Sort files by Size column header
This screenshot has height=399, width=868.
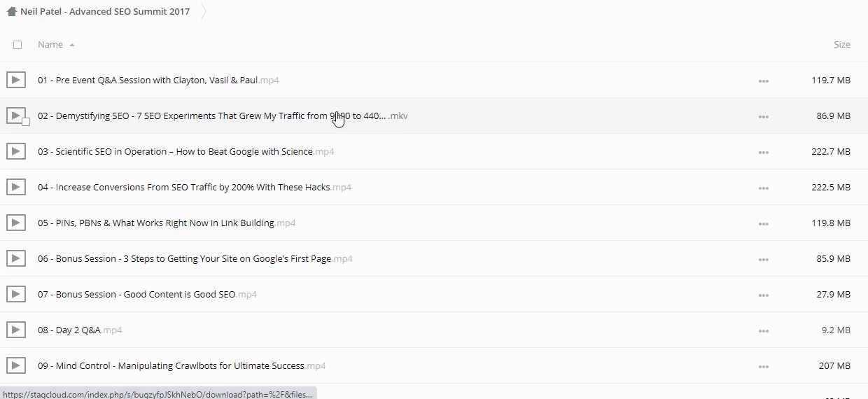tap(841, 45)
